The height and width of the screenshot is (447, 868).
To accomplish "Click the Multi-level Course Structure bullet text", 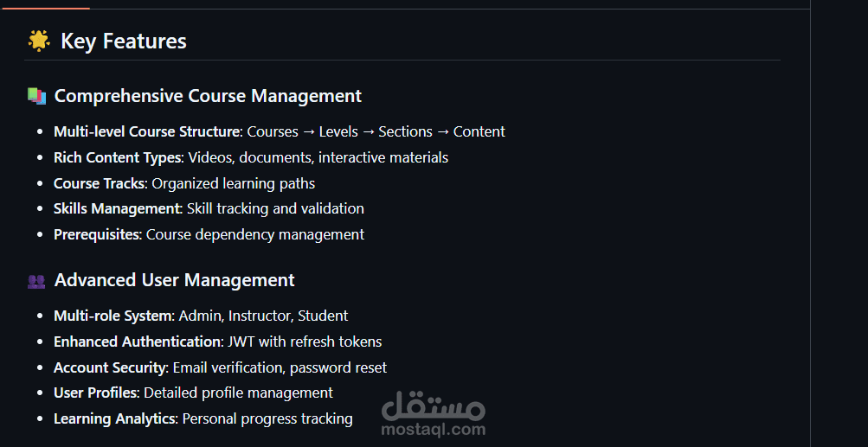I will (x=280, y=131).
